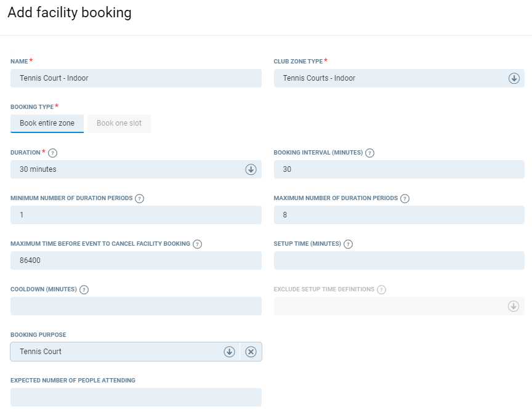Show help for Minimum Number of Duration Periods
This screenshot has width=532, height=412.
tap(139, 199)
